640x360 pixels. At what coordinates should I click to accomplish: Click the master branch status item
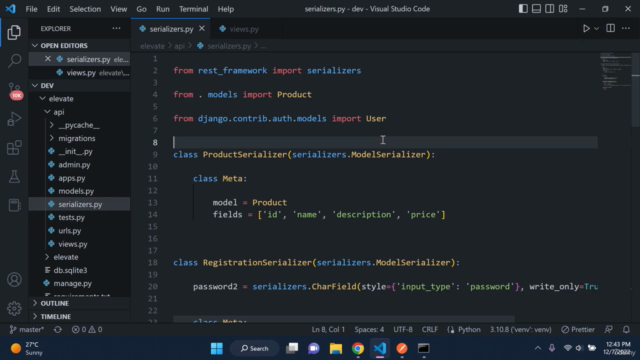tap(27, 329)
